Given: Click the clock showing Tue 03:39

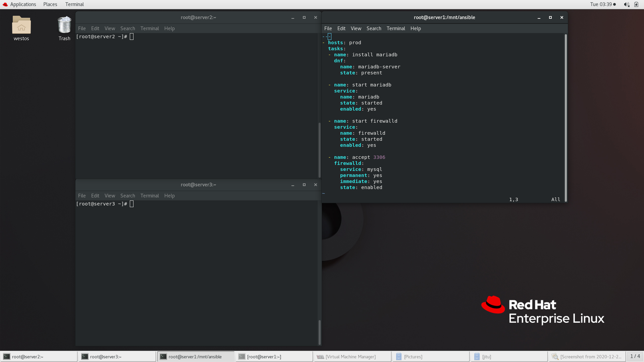Looking at the screenshot, I should [601, 4].
